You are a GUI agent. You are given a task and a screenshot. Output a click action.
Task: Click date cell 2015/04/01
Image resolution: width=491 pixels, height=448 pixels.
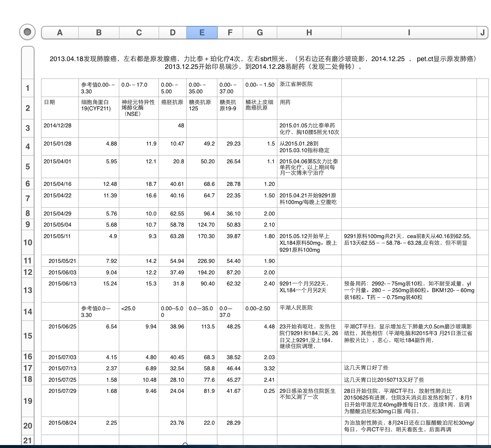[x=60, y=167]
